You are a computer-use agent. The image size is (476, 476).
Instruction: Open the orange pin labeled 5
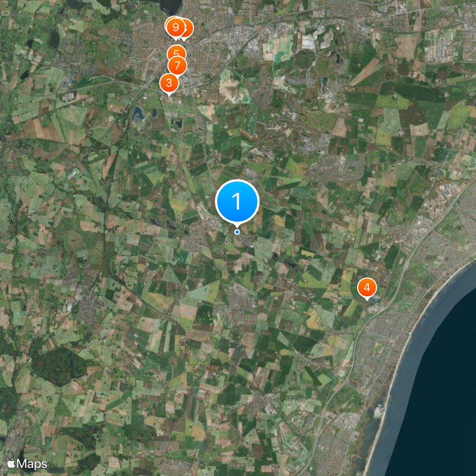tap(176, 52)
